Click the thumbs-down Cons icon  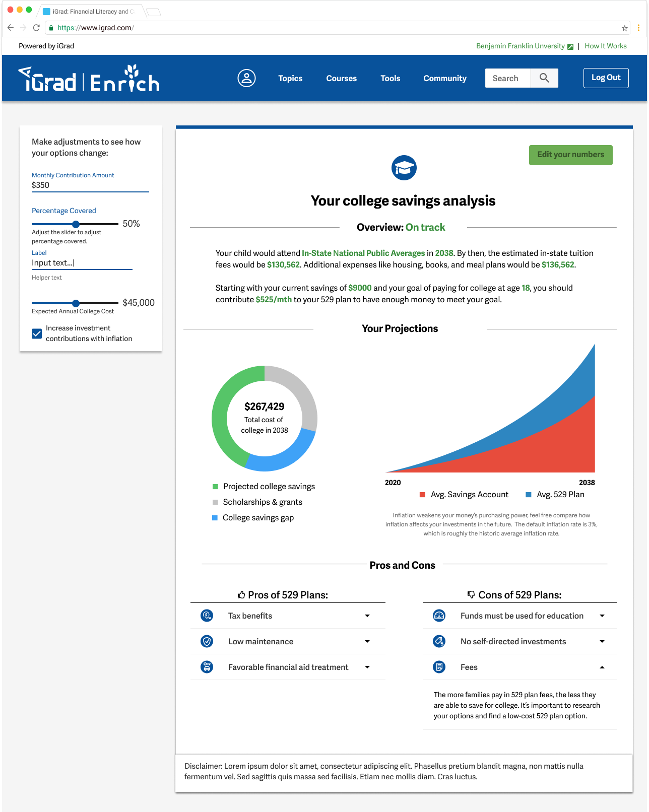click(x=471, y=594)
